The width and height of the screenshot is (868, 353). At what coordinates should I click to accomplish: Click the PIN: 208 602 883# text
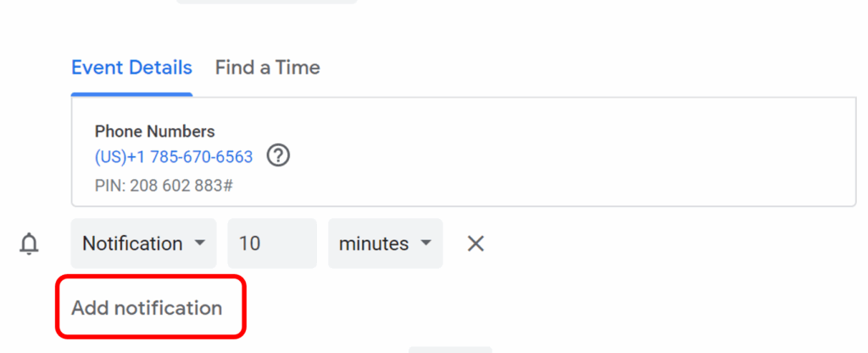[x=164, y=185]
